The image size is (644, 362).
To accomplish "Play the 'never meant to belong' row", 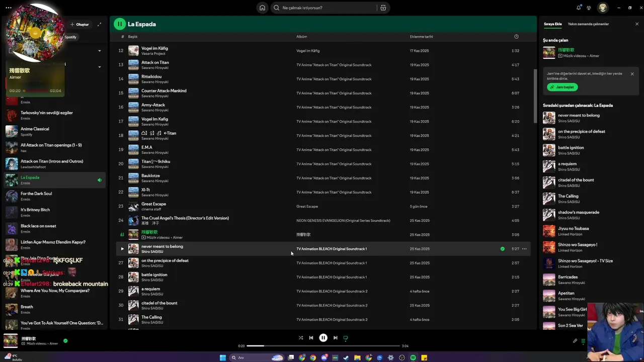I will click(122, 249).
